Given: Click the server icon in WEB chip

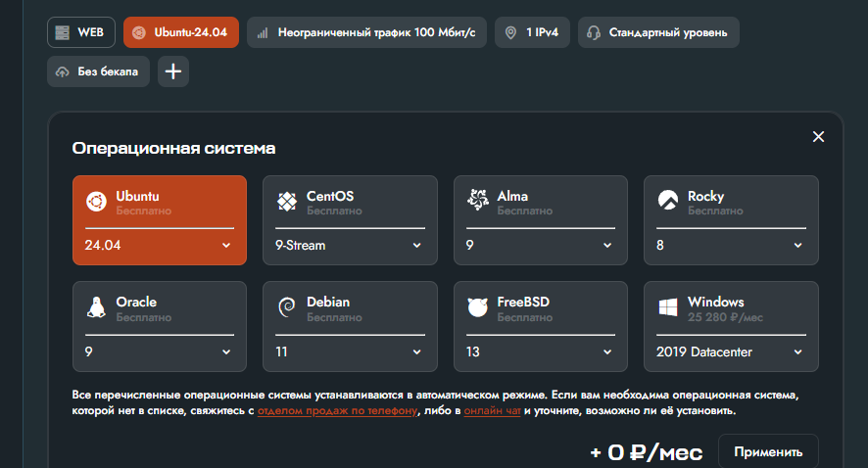Looking at the screenshot, I should click(x=63, y=32).
